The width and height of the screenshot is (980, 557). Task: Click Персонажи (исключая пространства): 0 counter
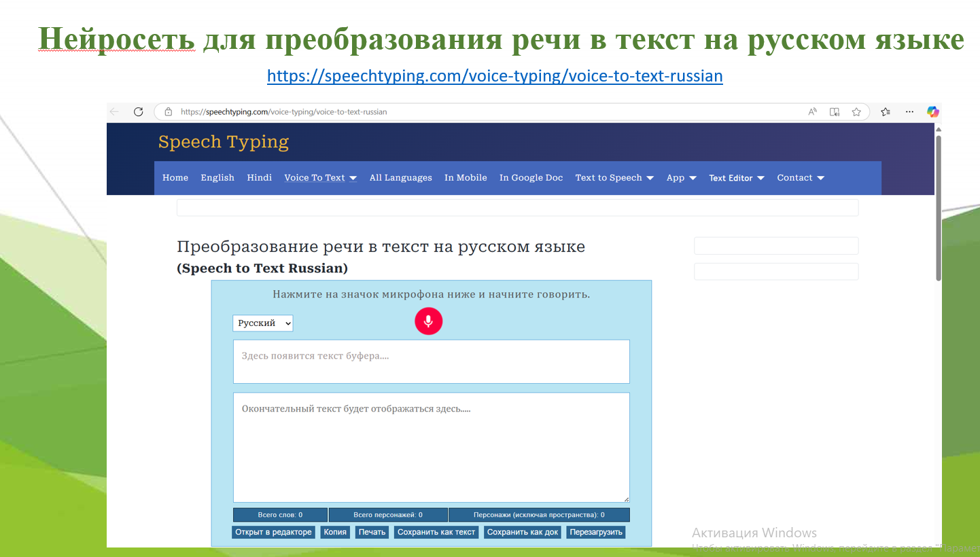point(539,515)
